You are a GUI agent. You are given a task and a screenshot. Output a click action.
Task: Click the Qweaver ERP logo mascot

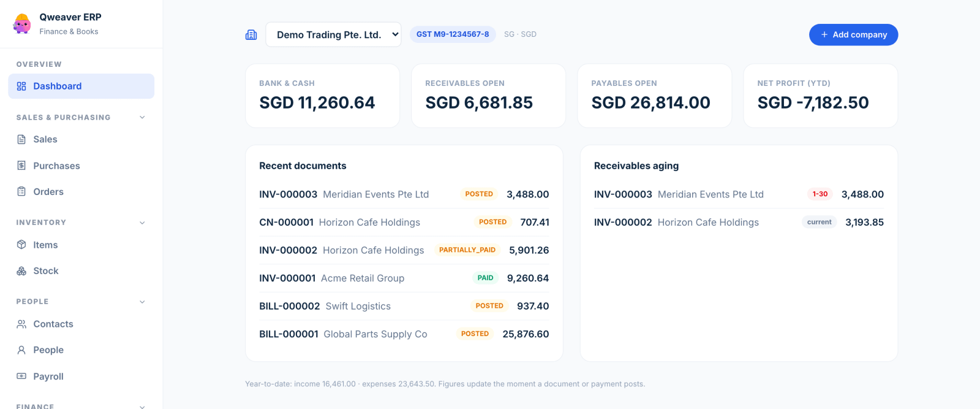[22, 24]
